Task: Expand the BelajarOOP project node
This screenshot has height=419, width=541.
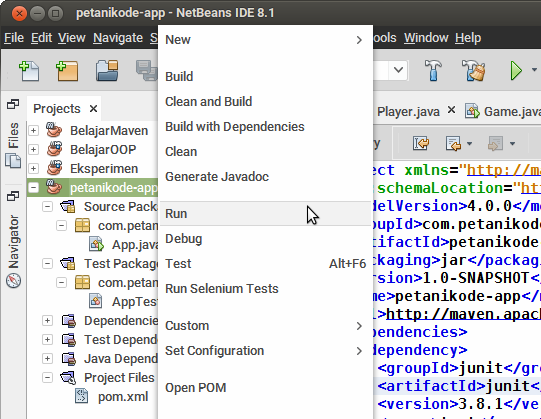Action: coord(33,149)
